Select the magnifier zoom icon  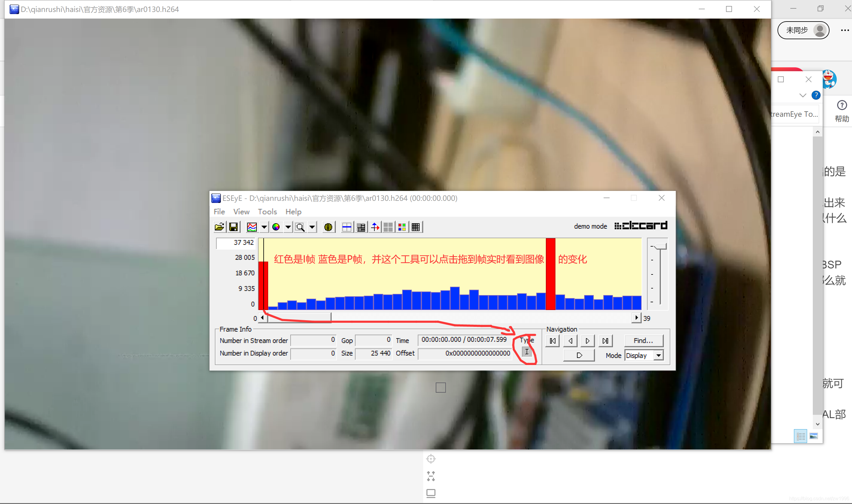coord(300,227)
